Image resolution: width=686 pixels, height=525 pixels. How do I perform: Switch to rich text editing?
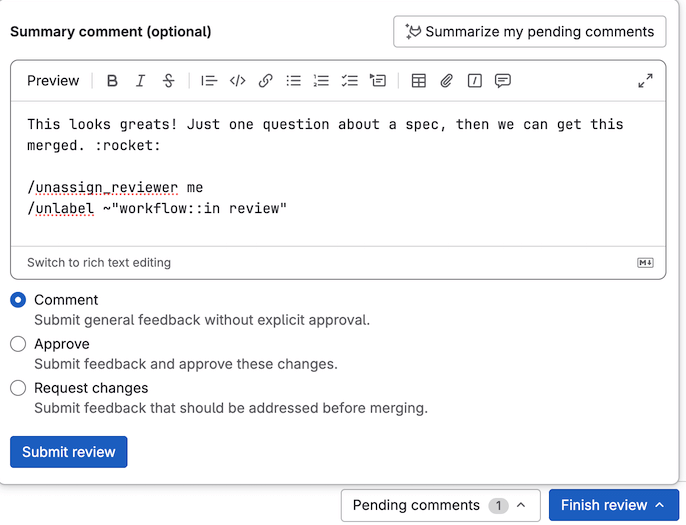coord(99,263)
